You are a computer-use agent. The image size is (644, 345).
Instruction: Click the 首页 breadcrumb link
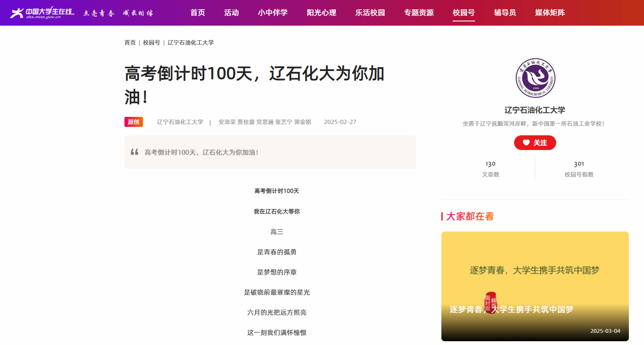[x=130, y=42]
